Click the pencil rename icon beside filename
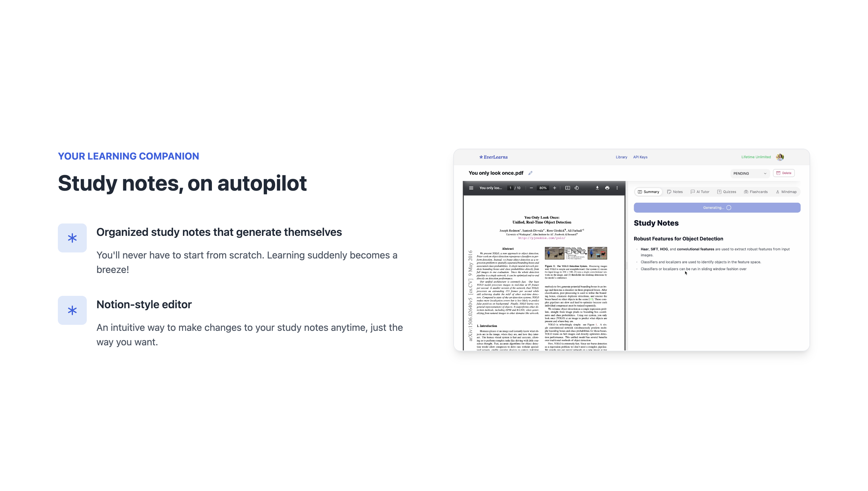868x491 pixels. (x=530, y=173)
